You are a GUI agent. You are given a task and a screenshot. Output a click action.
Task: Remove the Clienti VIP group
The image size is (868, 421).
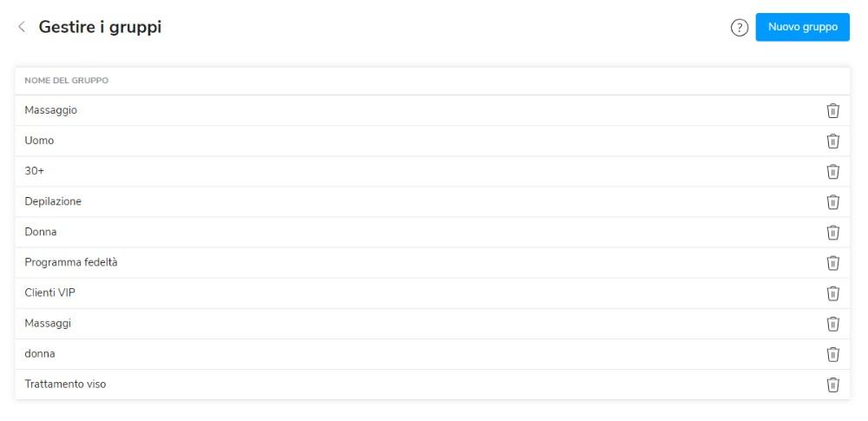click(832, 293)
